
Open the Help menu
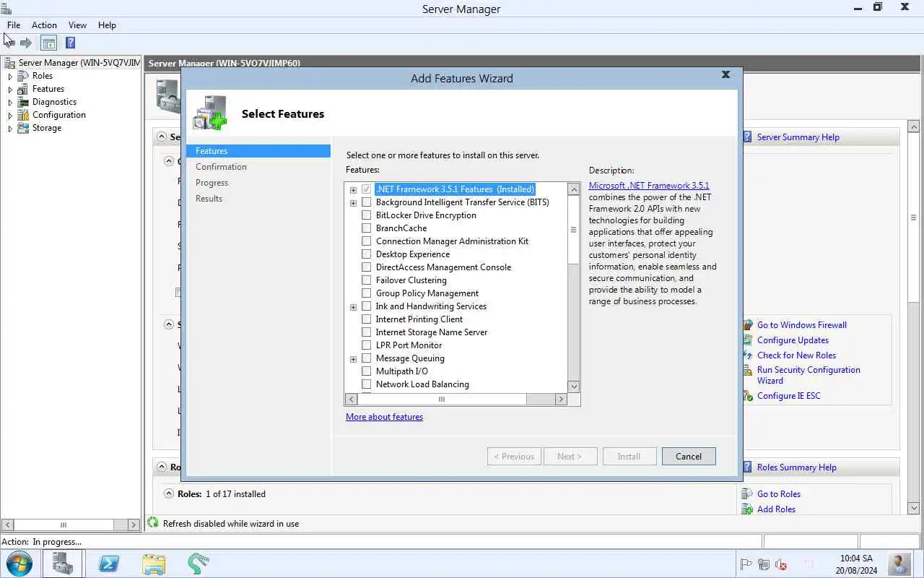tap(107, 25)
